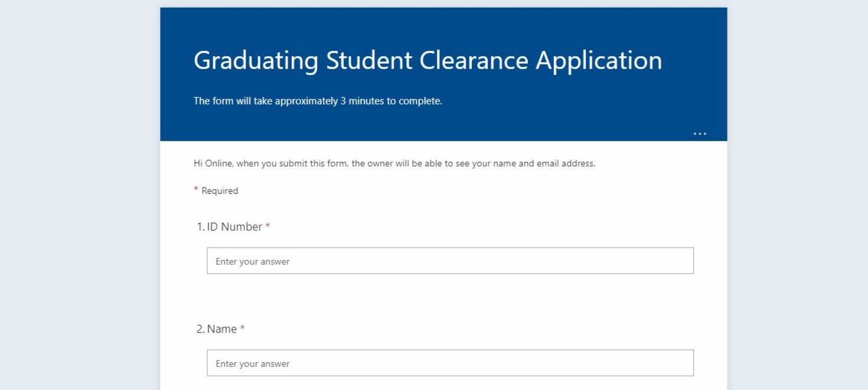Click the red asterisk after Name
Screen dimensions: 868x390
click(242, 329)
